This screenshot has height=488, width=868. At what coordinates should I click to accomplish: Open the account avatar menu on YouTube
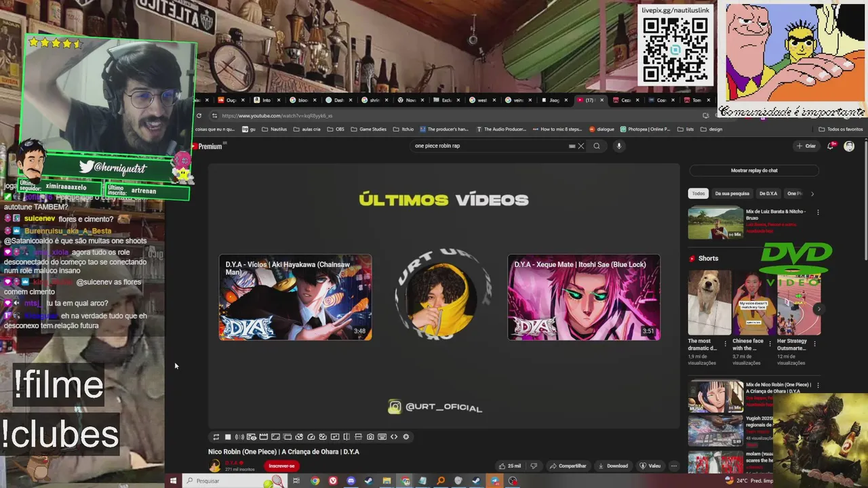(x=849, y=146)
